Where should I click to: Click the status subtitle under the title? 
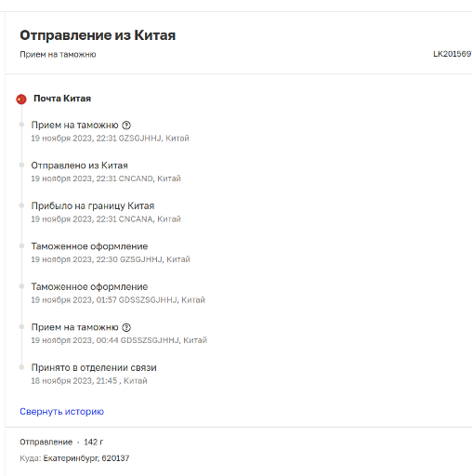tap(58, 55)
